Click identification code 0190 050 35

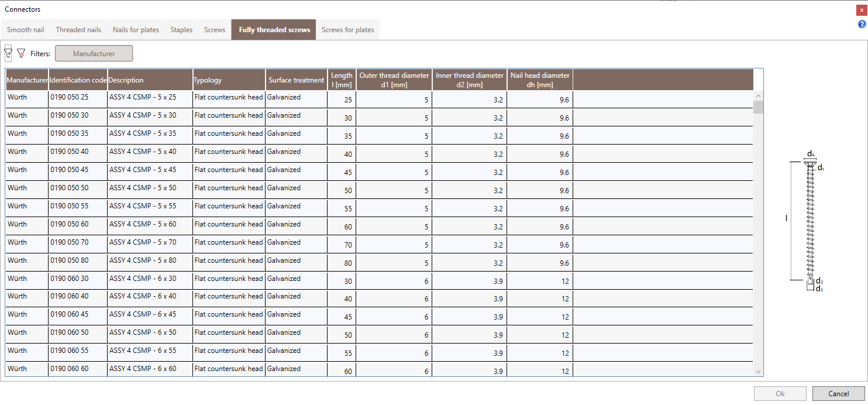click(70, 133)
